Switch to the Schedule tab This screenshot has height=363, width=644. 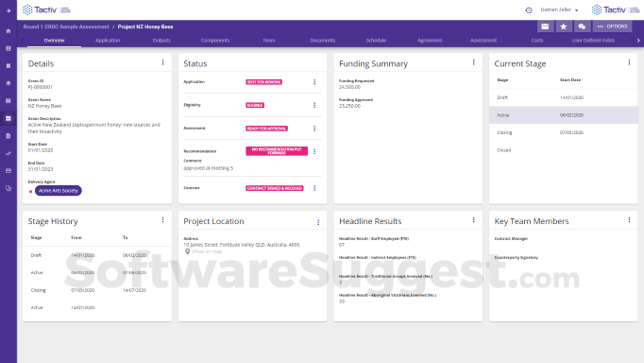coord(376,41)
